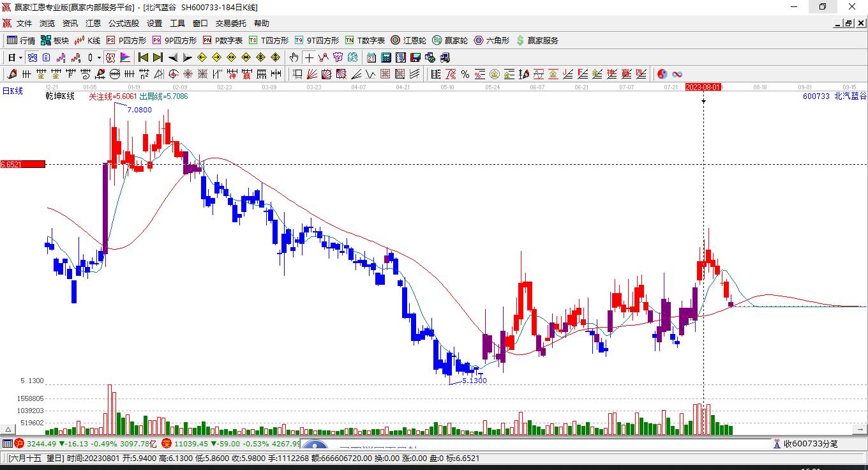Expand the scroll-up arrow at bottom left
The image size is (868, 470).
pos(9,429)
